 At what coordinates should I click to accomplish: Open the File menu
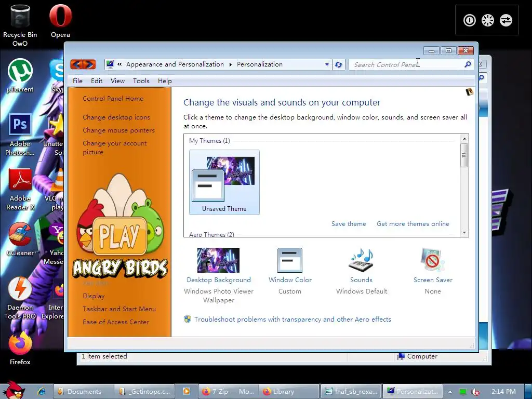click(x=77, y=81)
